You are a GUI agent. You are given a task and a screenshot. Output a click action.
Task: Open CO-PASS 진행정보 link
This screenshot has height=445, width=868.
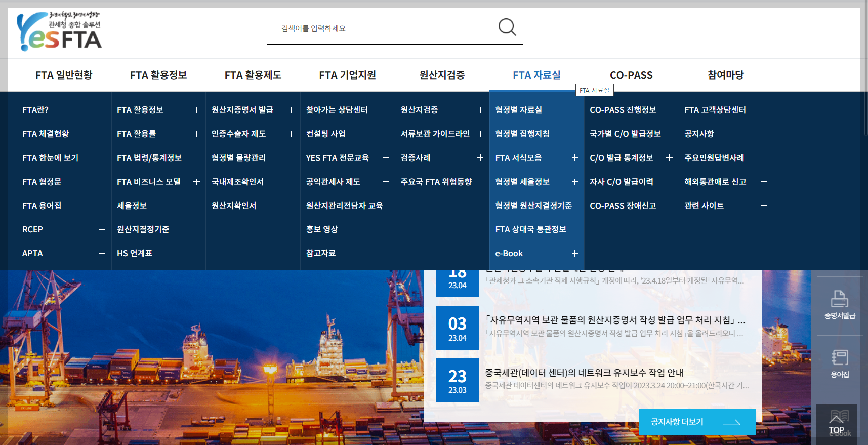pos(623,110)
